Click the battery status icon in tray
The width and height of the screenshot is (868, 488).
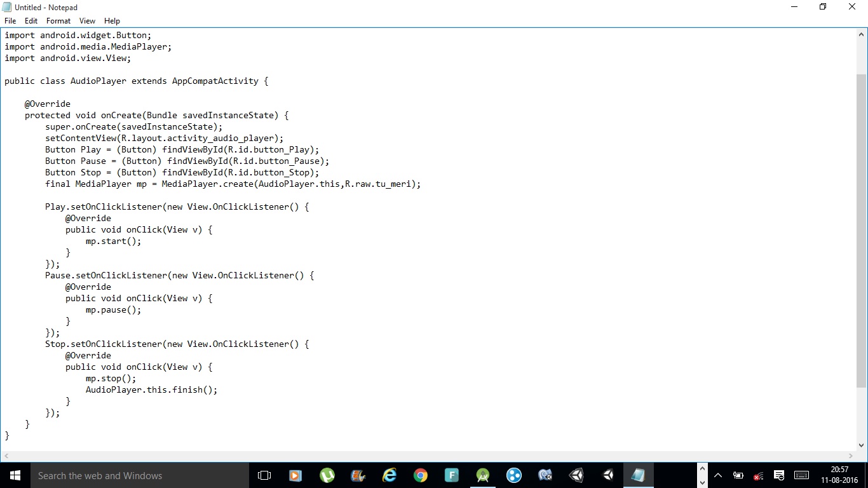click(x=738, y=475)
